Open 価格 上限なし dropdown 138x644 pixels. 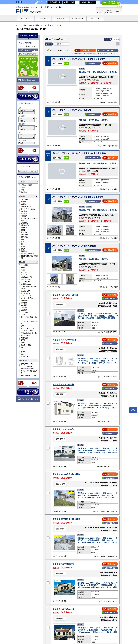tap(27, 113)
